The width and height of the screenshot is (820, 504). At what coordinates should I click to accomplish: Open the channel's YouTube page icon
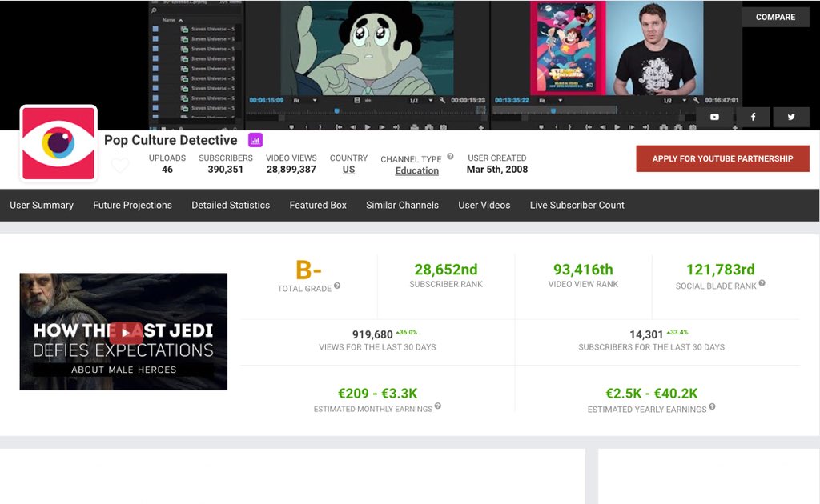(713, 117)
